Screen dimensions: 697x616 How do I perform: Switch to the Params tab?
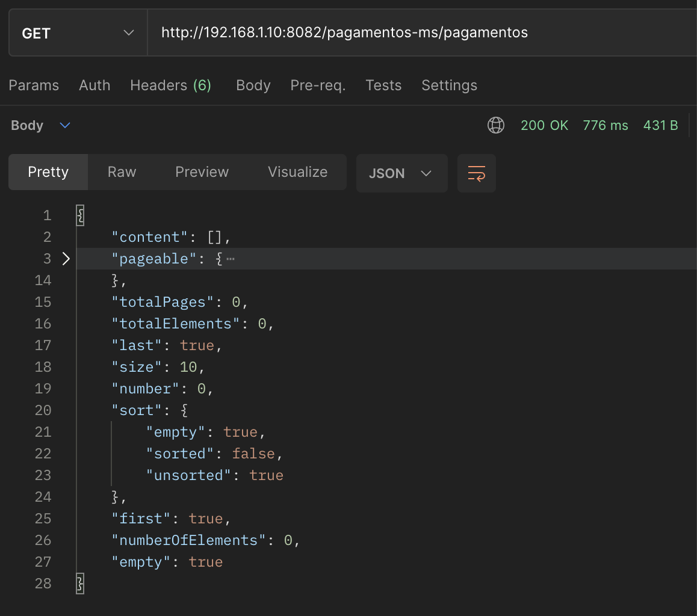pos(34,85)
